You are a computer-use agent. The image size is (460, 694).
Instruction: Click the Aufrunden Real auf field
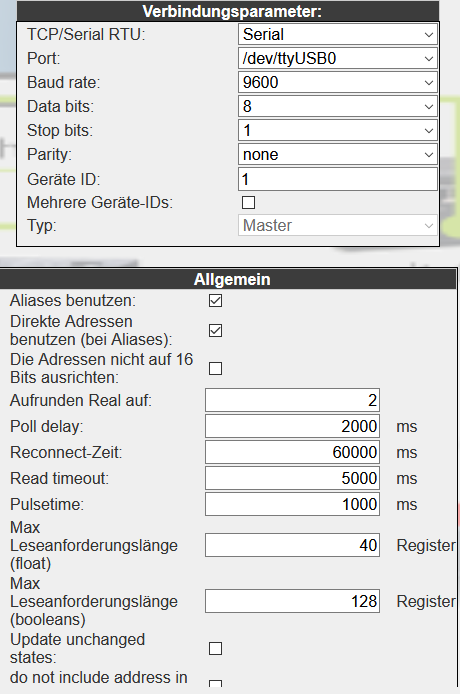pyautogui.click(x=292, y=400)
